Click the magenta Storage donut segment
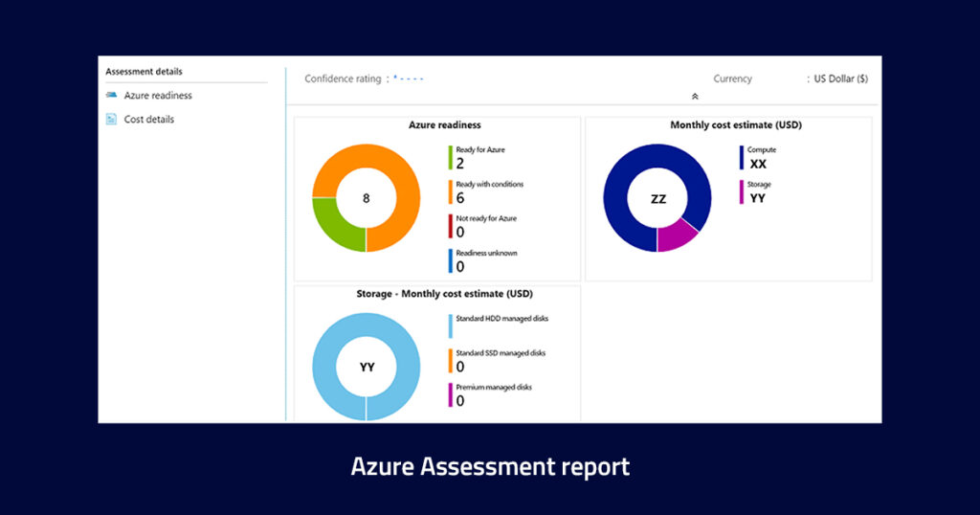Viewport: 980px width, 515px height. pos(675,235)
